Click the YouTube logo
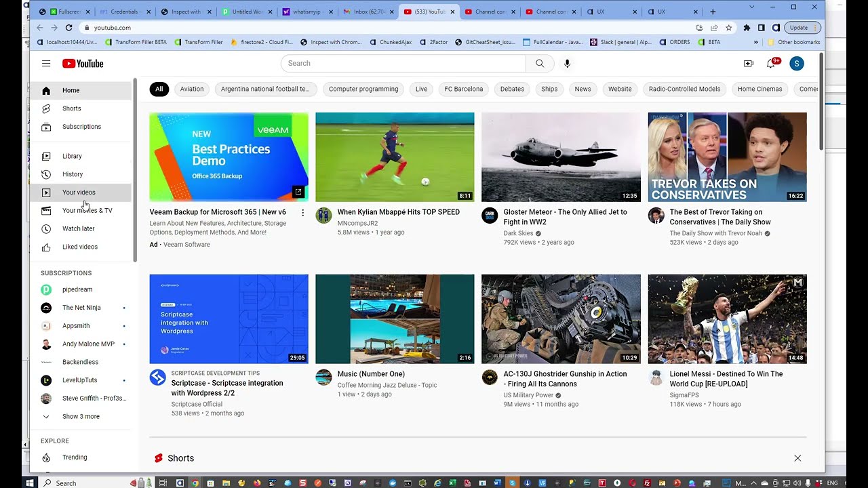 [83, 63]
